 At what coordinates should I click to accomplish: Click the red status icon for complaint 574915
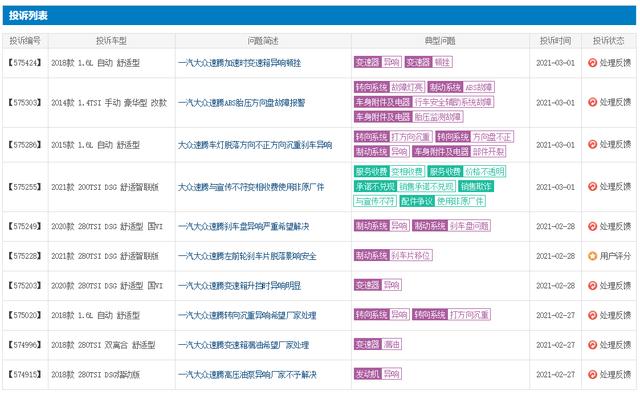(x=592, y=374)
